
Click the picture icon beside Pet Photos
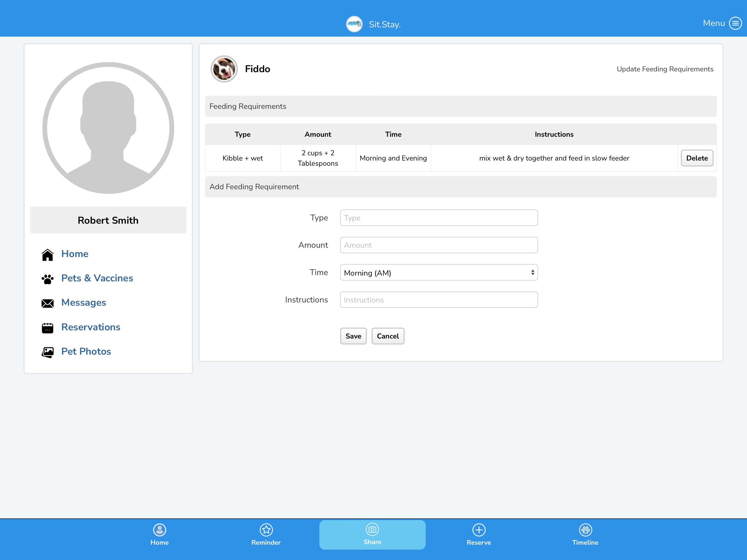click(x=48, y=352)
